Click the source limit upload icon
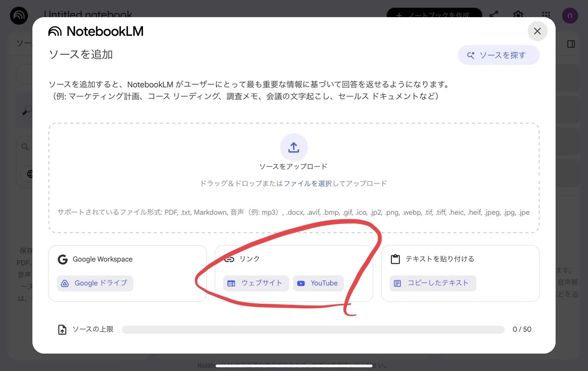The height and width of the screenshot is (371, 588). [x=62, y=329]
